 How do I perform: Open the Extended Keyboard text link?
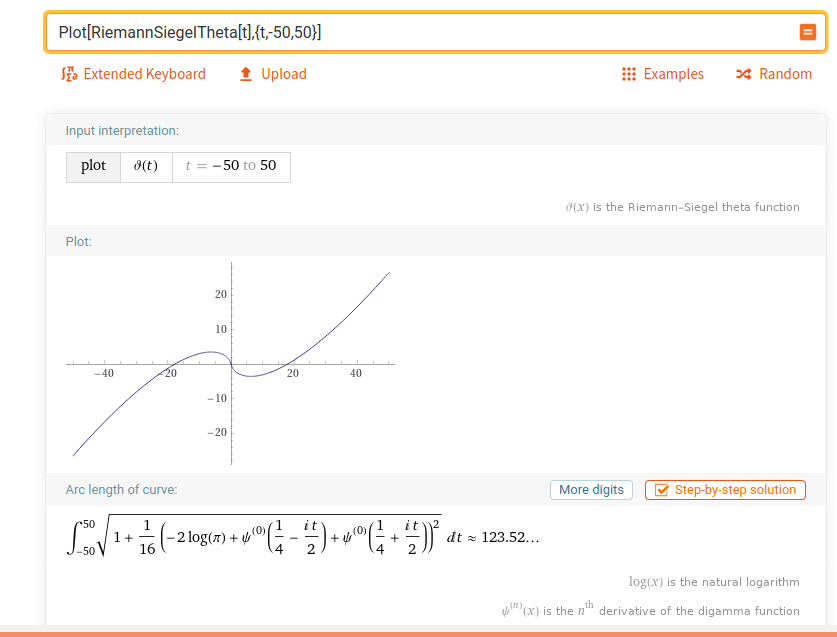click(144, 74)
